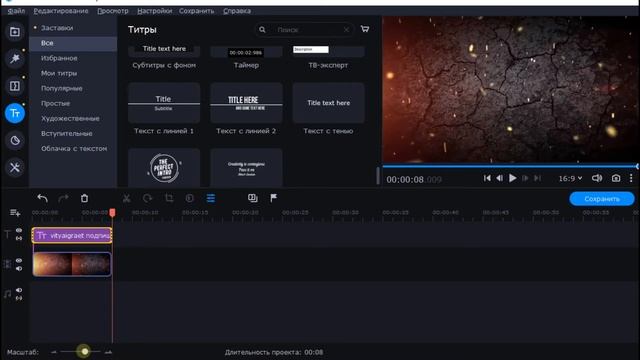Toggle link on the title track
This screenshot has width=640, height=360.
tap(19, 238)
